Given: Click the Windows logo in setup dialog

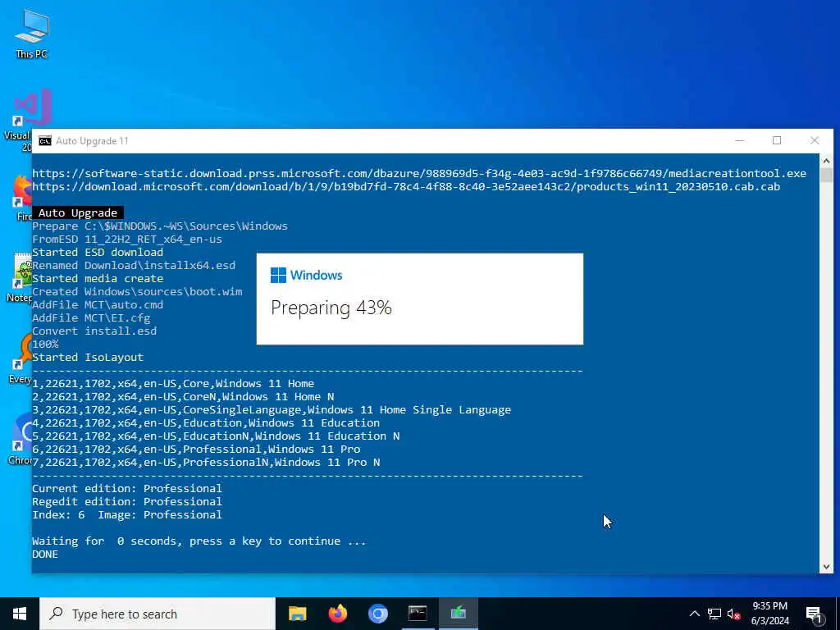Looking at the screenshot, I should click(278, 276).
